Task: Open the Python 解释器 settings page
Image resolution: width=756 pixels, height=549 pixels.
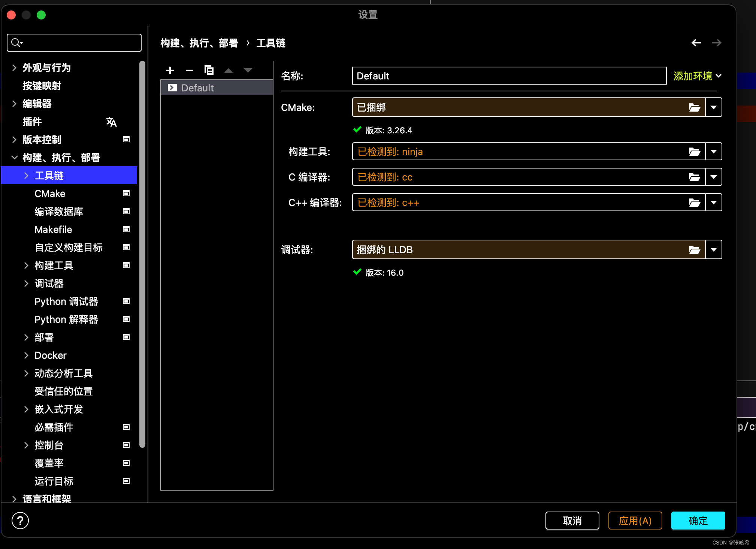Action: click(66, 319)
